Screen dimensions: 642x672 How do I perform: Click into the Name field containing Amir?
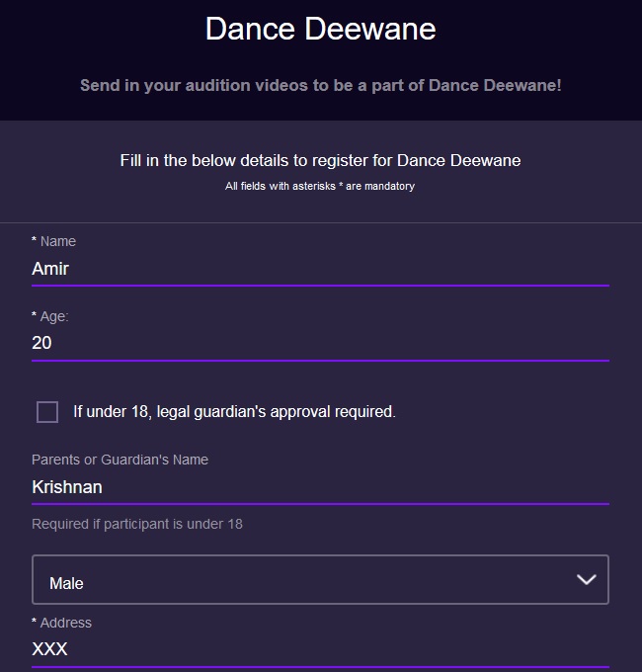320,269
